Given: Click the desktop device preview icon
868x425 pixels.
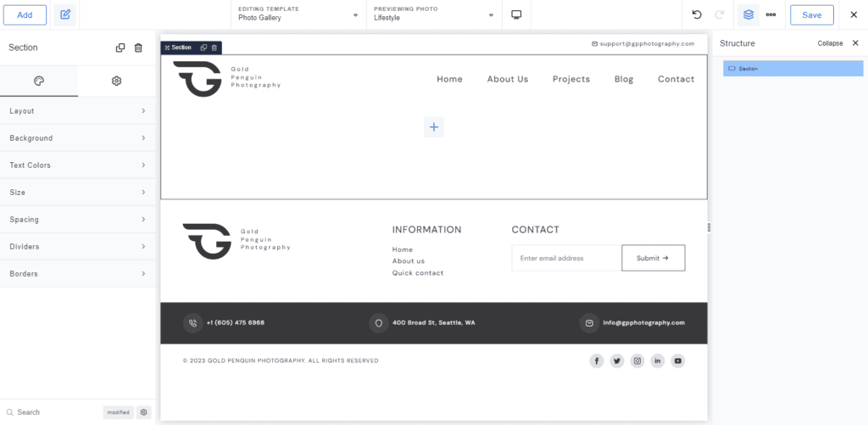Looking at the screenshot, I should tap(516, 14).
